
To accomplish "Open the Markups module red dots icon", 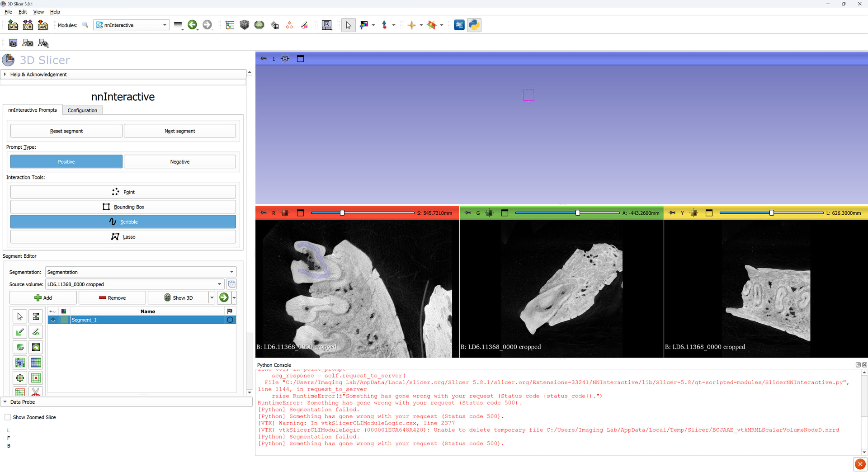I will coord(289,25).
